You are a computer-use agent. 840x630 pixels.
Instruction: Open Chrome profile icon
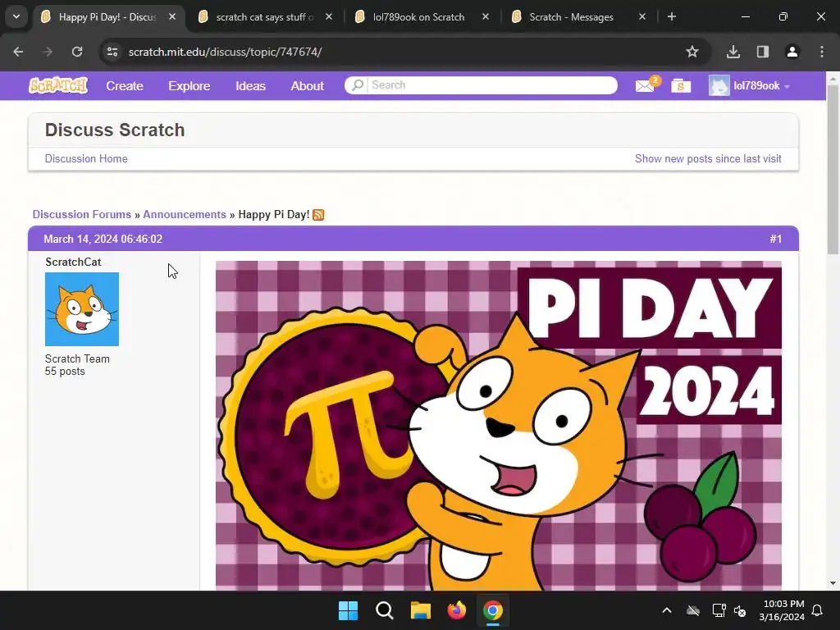tap(792, 52)
